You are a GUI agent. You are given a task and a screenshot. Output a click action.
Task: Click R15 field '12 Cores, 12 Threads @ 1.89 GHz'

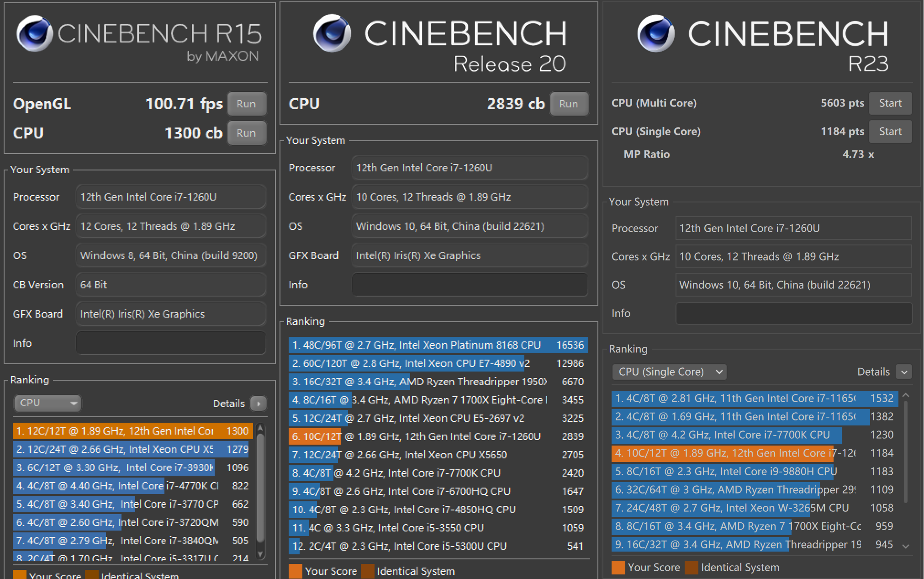click(x=170, y=226)
